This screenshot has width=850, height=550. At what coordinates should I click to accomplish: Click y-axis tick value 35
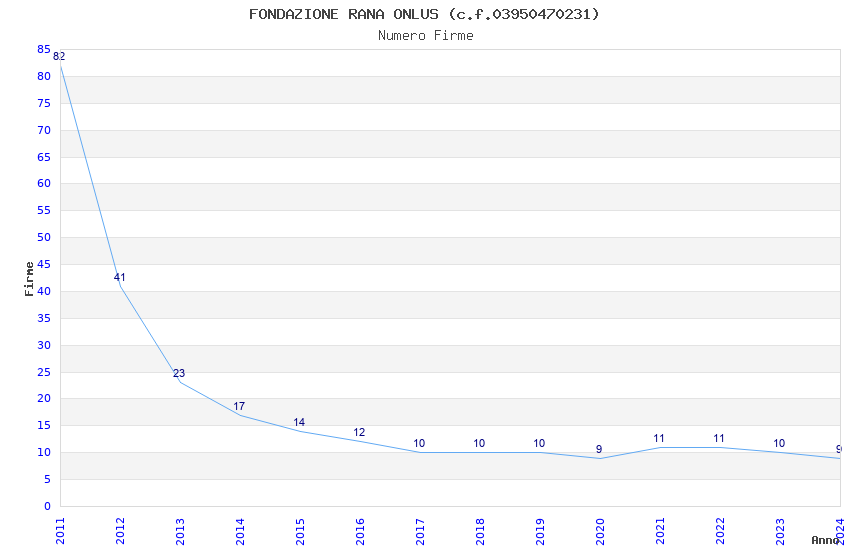[x=44, y=318]
